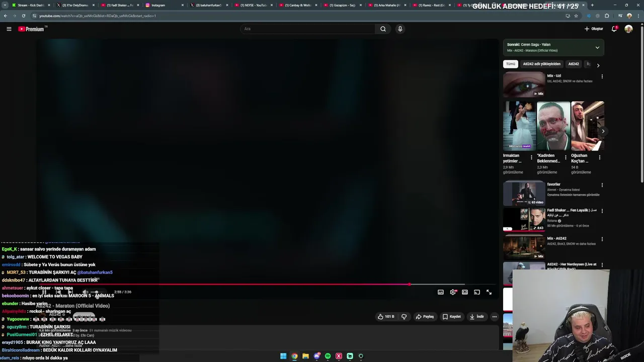
Task: Open options for Mix - Ati242
Action: pyautogui.click(x=602, y=239)
